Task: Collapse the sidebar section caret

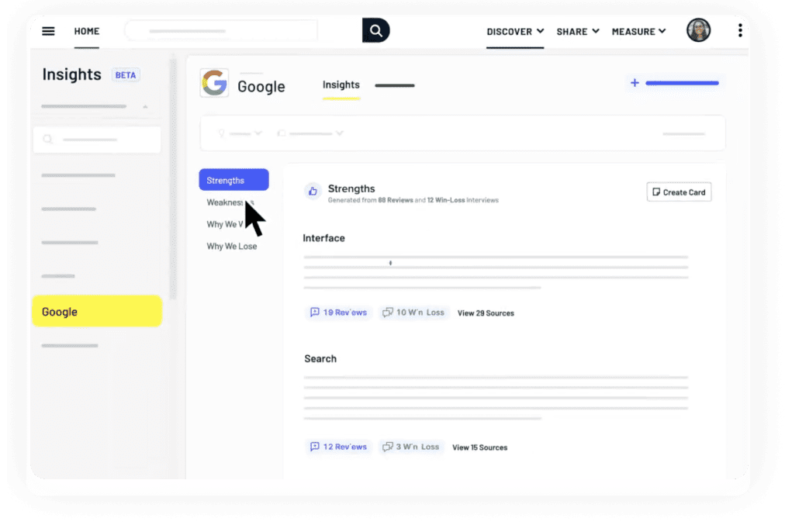Action: point(144,106)
